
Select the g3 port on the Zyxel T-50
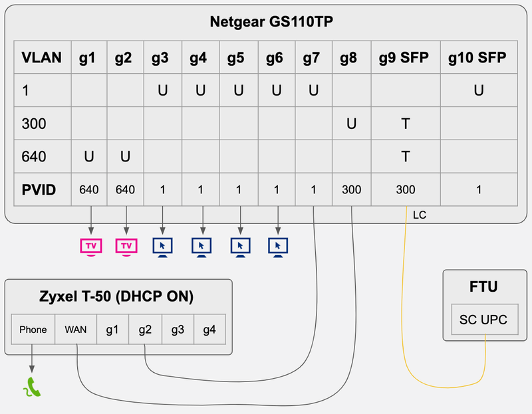178,329
